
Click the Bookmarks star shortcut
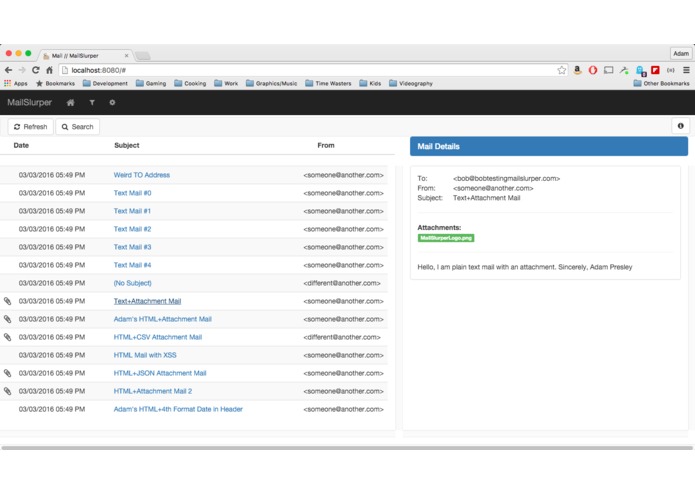click(x=55, y=83)
